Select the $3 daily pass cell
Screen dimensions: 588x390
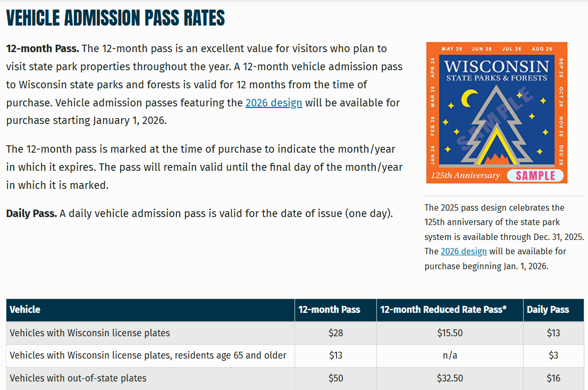(x=553, y=355)
